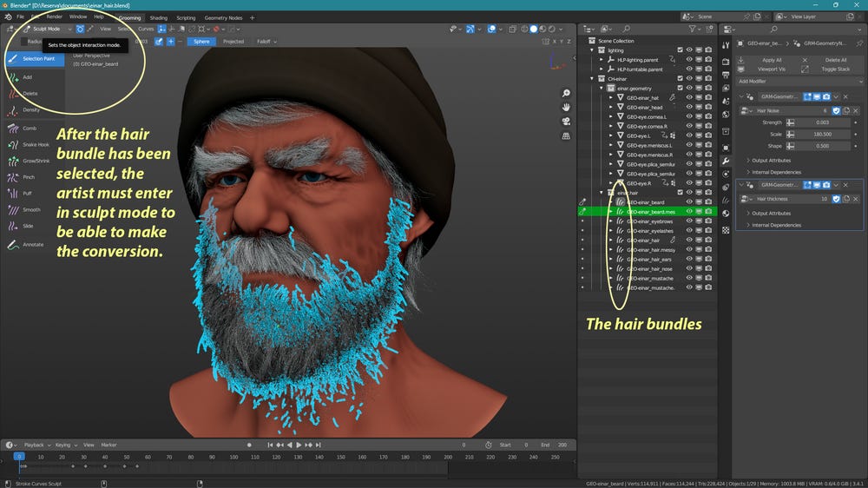The height and width of the screenshot is (488, 868).
Task: Uncheck the einar.geometry collection checkbox
Action: pyautogui.click(x=681, y=88)
